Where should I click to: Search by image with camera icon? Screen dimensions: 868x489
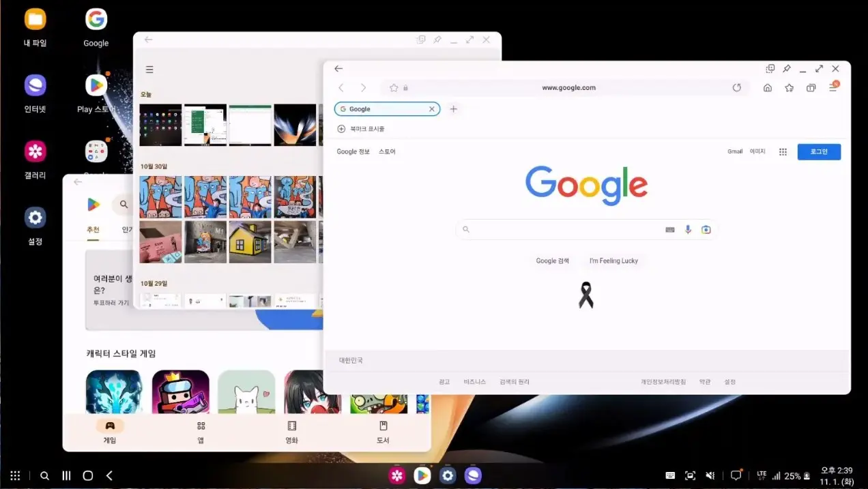tap(706, 230)
